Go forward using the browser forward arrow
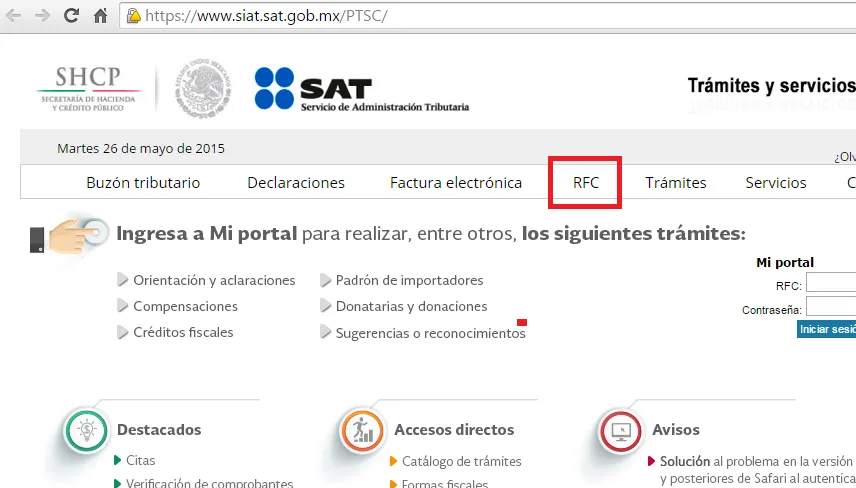 pyautogui.click(x=42, y=15)
